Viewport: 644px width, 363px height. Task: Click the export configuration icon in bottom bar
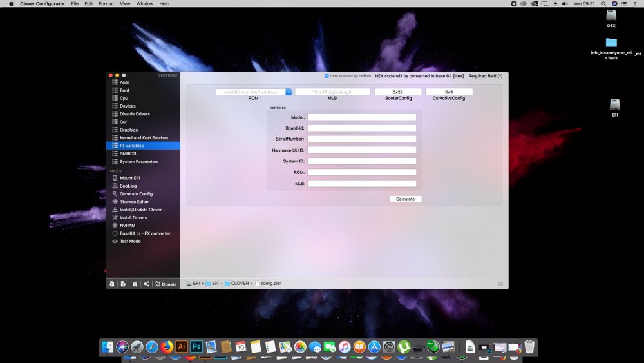click(x=123, y=284)
